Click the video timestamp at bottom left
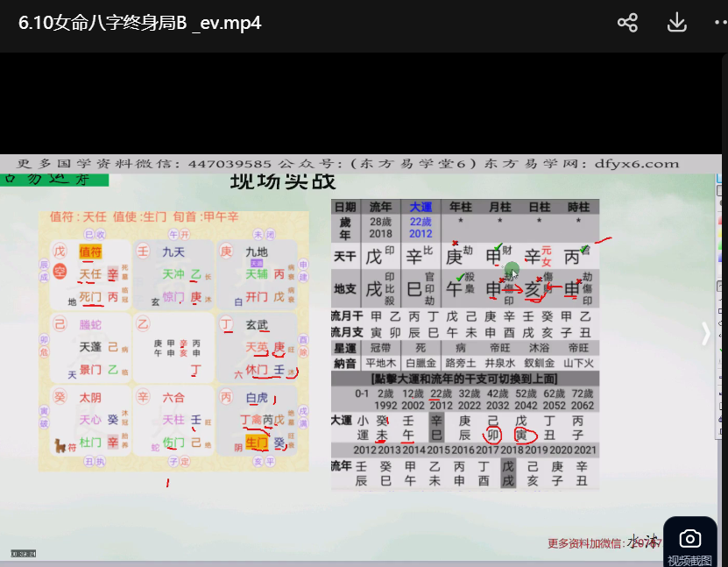Image resolution: width=728 pixels, height=567 pixels. (x=23, y=553)
